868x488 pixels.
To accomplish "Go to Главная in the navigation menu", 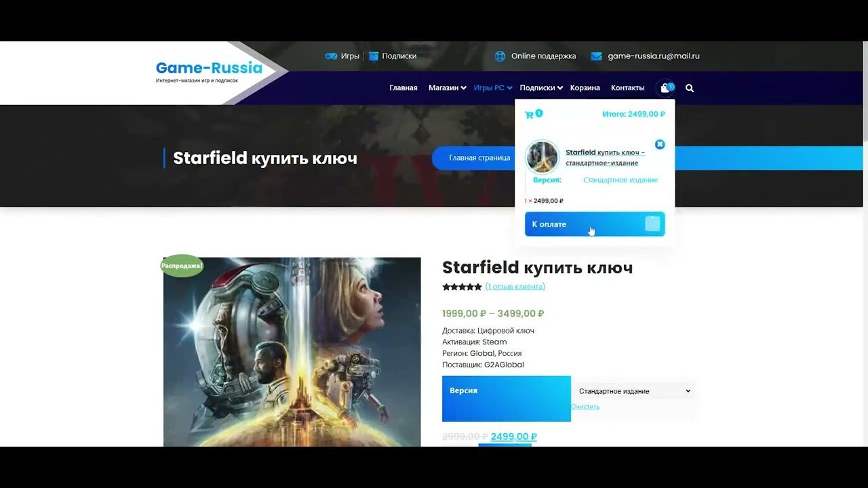I will coord(403,88).
